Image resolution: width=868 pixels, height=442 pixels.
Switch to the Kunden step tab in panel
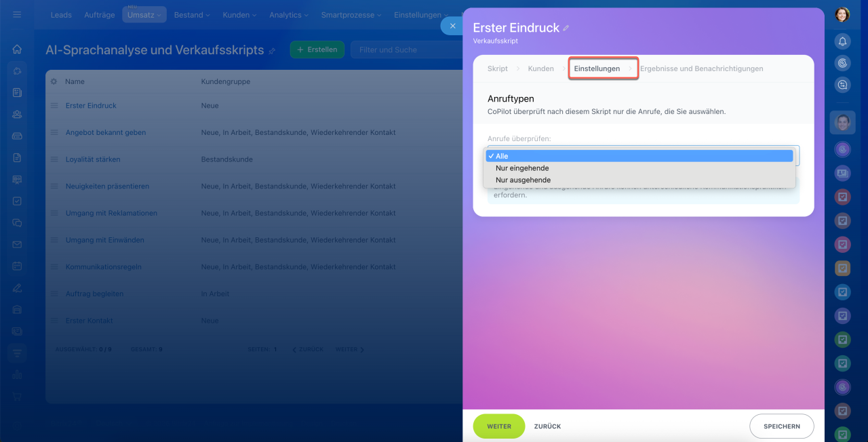click(x=540, y=68)
